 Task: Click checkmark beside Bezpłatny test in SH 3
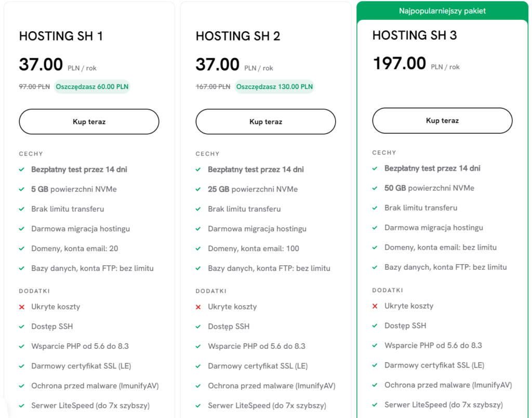click(375, 168)
